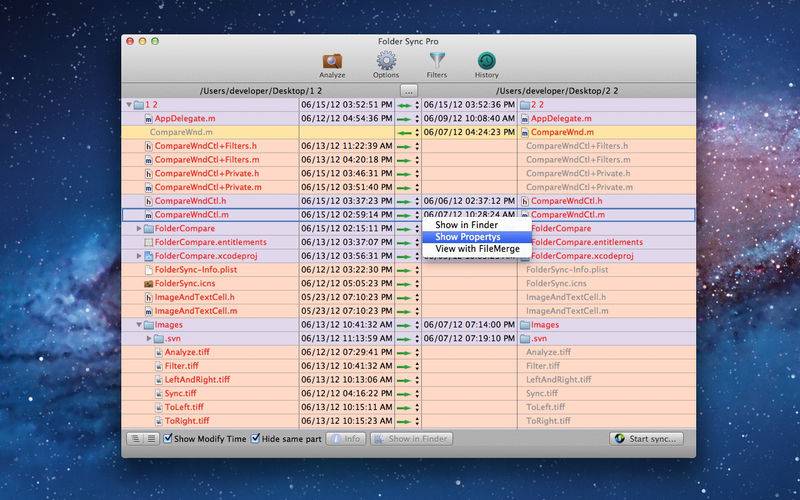Viewport: 800px width, 500px height.
Task: Click the header file icon of left CompareWndCtl.h
Action: tap(148, 202)
